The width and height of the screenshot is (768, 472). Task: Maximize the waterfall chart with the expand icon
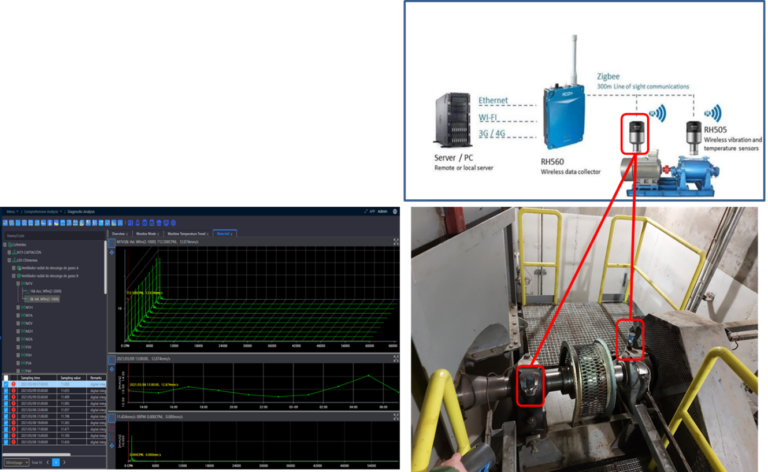pyautogui.click(x=396, y=241)
